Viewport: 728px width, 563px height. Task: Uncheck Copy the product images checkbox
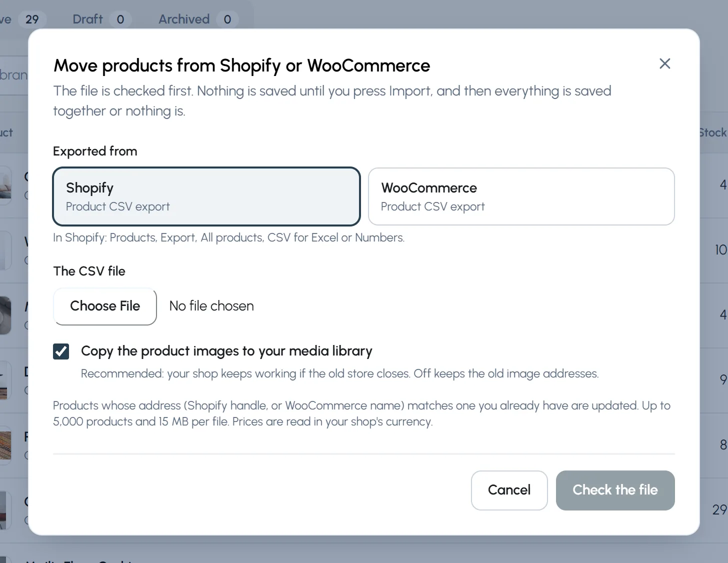pyautogui.click(x=61, y=351)
